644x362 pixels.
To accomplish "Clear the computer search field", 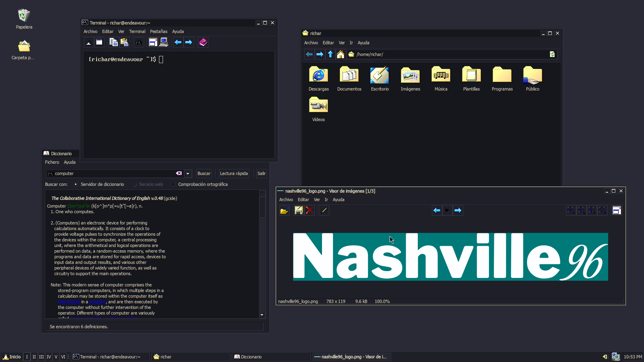I will click(179, 173).
